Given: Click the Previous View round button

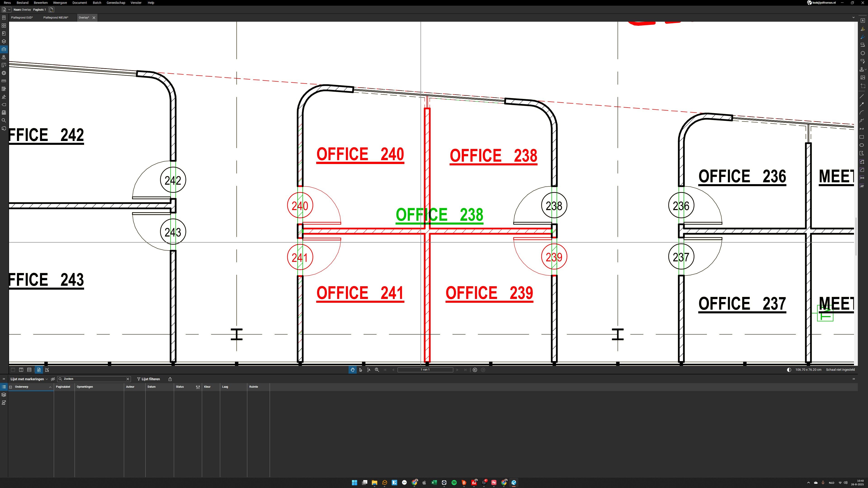Looking at the screenshot, I should (x=475, y=370).
